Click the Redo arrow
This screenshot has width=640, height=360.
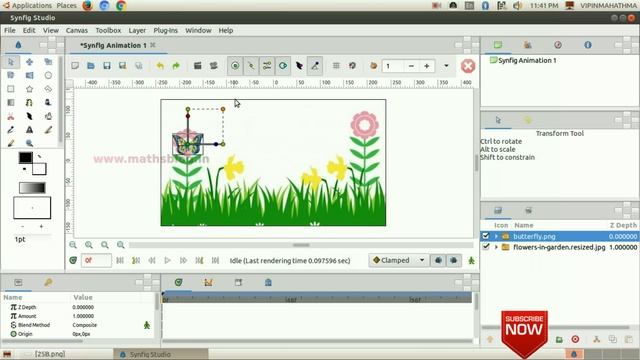pos(176,66)
